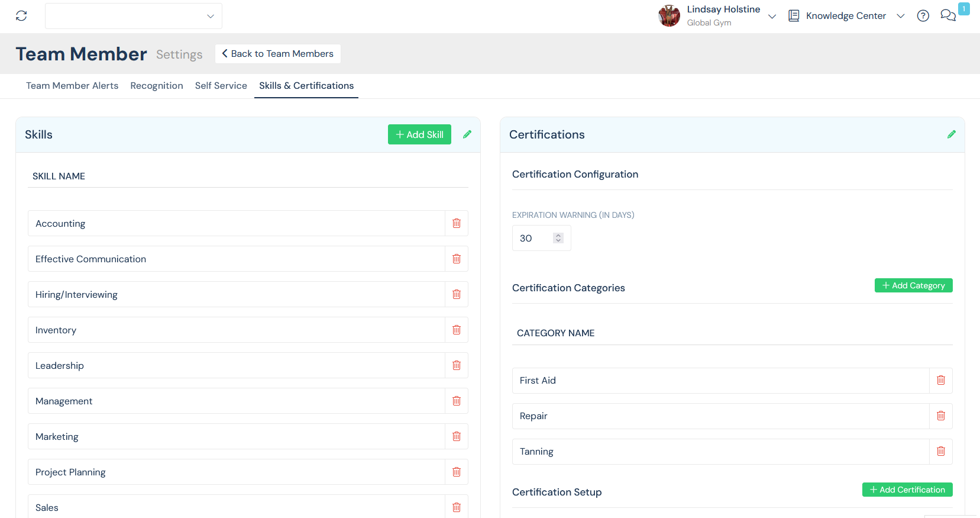Open the Self Service tab
Screen dimensions: 980x518
click(221, 86)
